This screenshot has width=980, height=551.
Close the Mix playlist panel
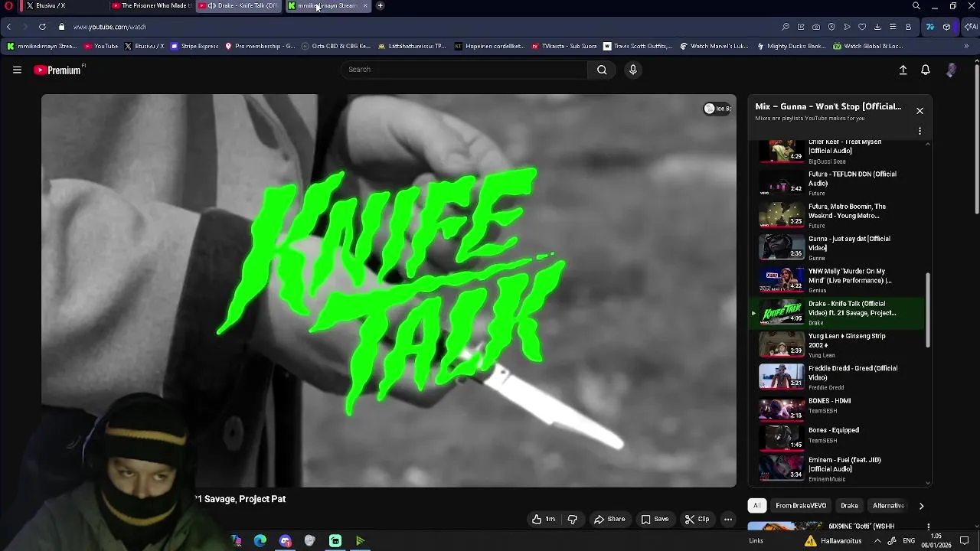920,111
